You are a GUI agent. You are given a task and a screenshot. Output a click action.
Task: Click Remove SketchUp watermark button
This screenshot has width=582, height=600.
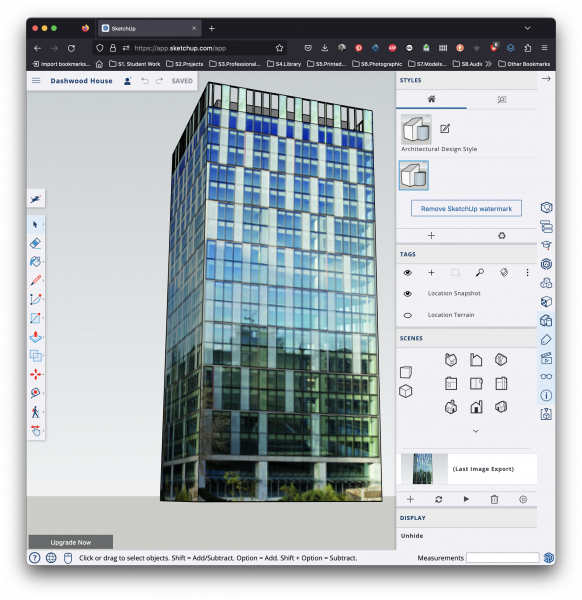pos(466,209)
